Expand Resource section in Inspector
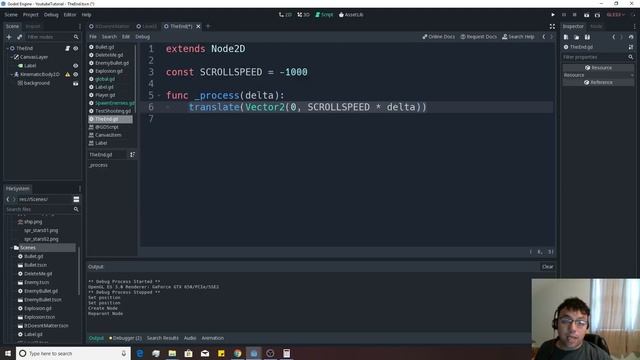The image size is (640, 360). [598, 75]
